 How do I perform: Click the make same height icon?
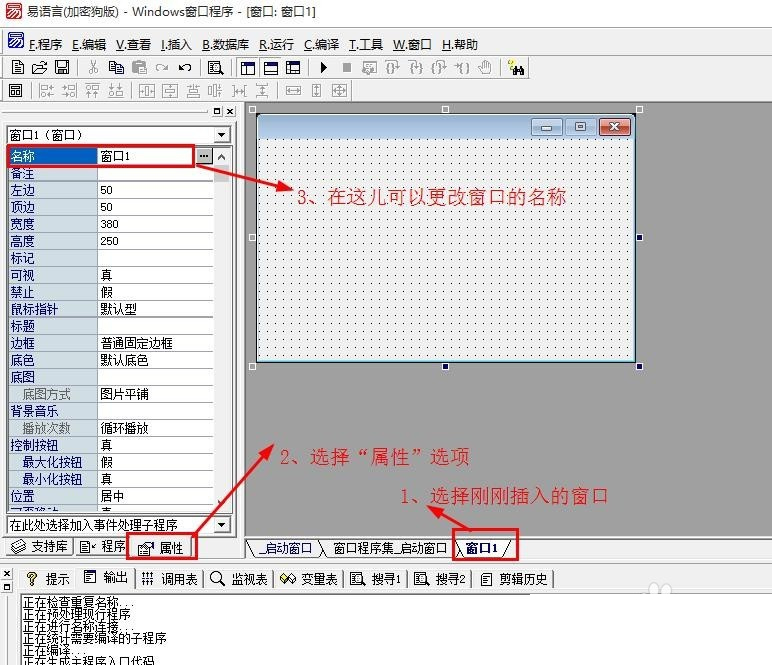point(317,91)
